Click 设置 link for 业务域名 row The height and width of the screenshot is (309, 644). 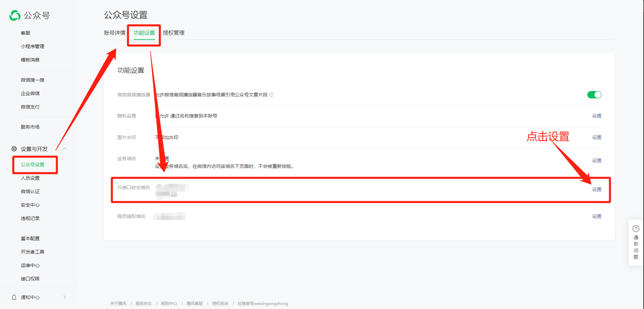(597, 161)
